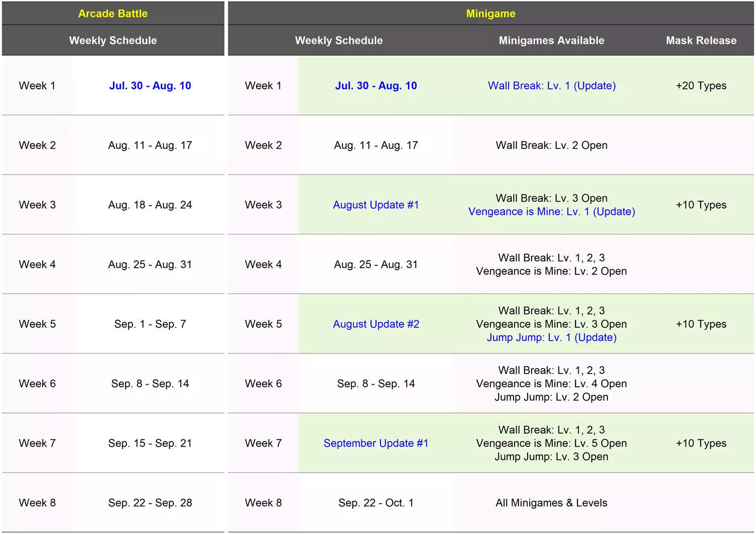Click Jump Jump: Lv. 1 (Update) link
Screen dimensions: 756x534
point(551,337)
